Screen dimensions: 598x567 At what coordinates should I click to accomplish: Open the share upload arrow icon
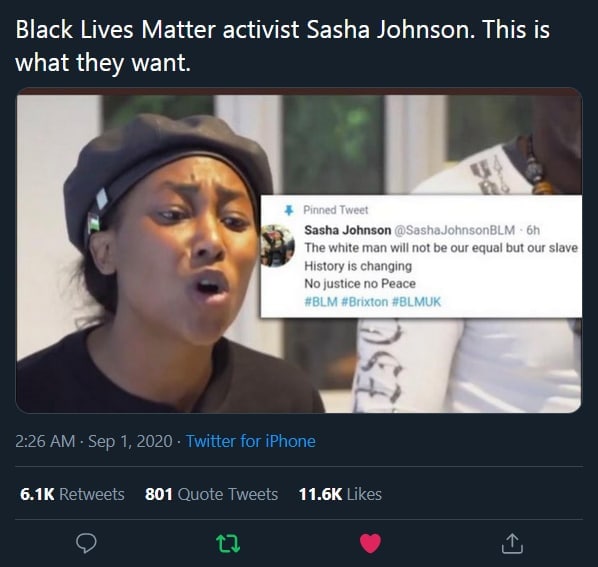pos(512,543)
